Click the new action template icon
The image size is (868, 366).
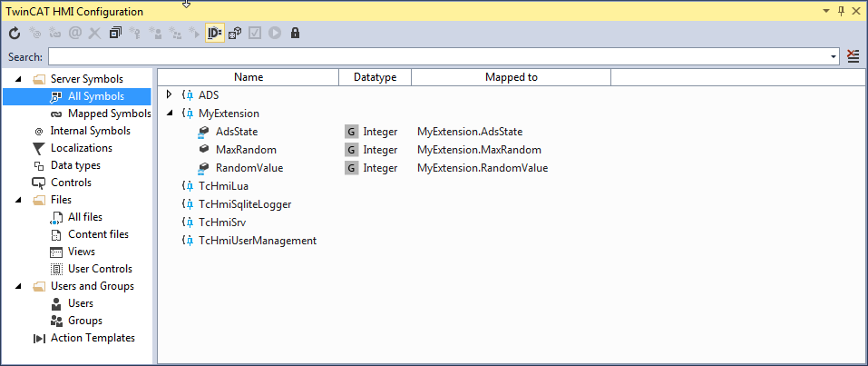tap(194, 34)
